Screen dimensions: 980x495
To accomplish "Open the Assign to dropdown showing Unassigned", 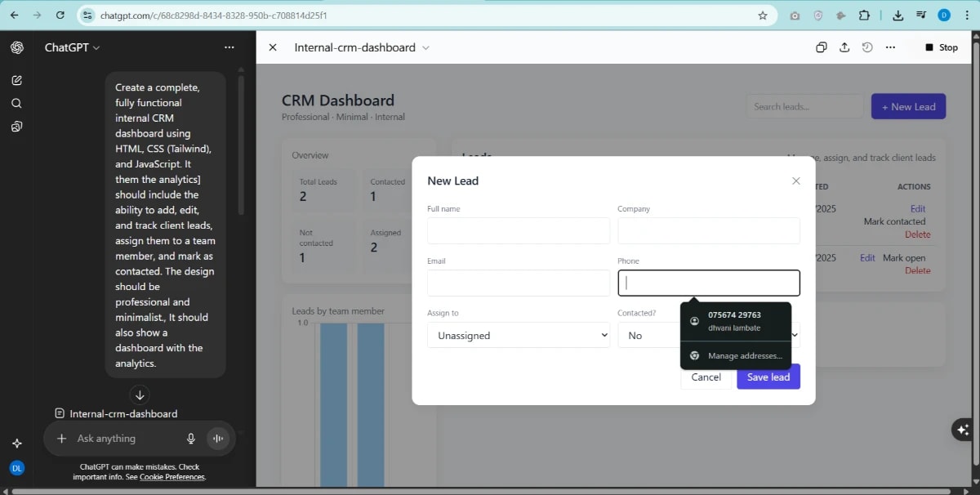I will point(519,335).
